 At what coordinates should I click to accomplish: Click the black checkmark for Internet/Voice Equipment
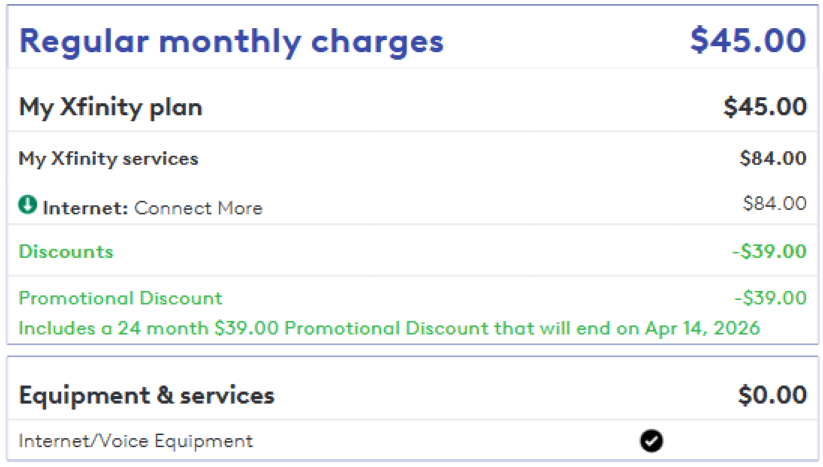(x=651, y=441)
